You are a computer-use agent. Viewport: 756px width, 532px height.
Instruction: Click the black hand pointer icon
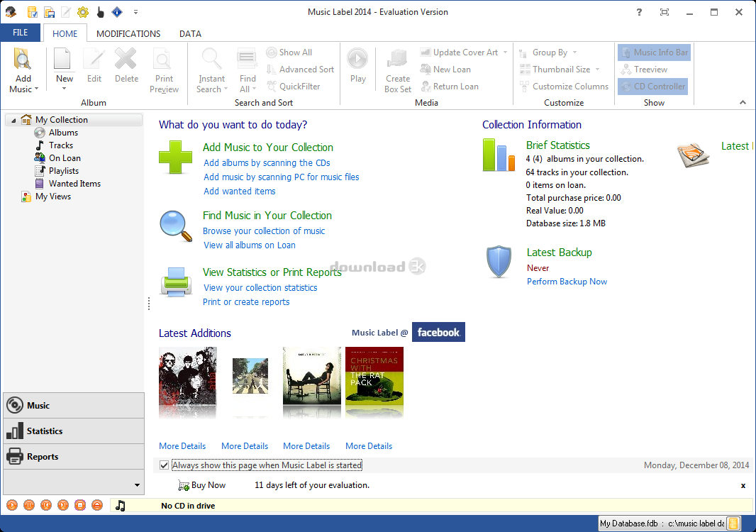(100, 12)
